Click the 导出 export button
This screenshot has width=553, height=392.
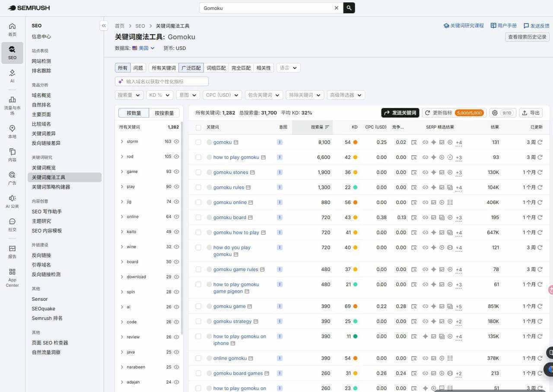(x=531, y=113)
